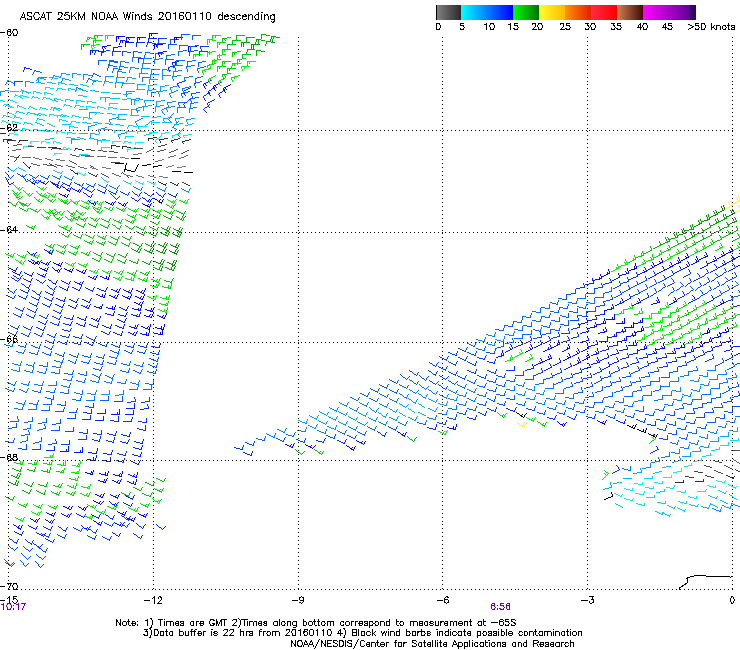Click the -66 latitude label
Viewport: 740px width, 650px height.
[x=9, y=339]
